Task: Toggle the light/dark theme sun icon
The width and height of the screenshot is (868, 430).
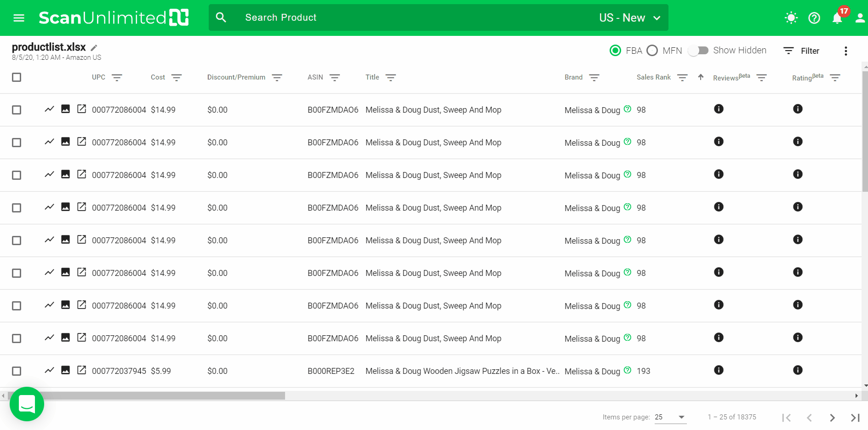Action: coord(791,18)
